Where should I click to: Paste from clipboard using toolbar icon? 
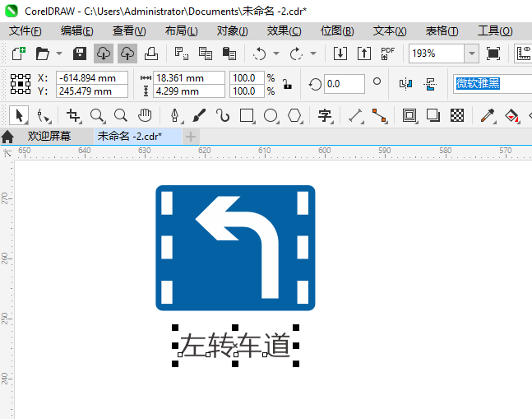pos(229,54)
